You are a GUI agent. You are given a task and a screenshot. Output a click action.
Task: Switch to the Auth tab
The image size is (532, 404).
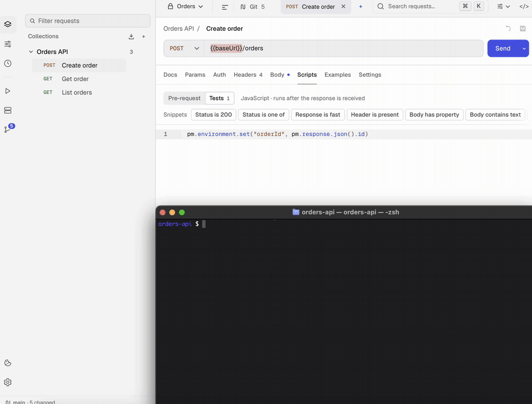(x=220, y=75)
